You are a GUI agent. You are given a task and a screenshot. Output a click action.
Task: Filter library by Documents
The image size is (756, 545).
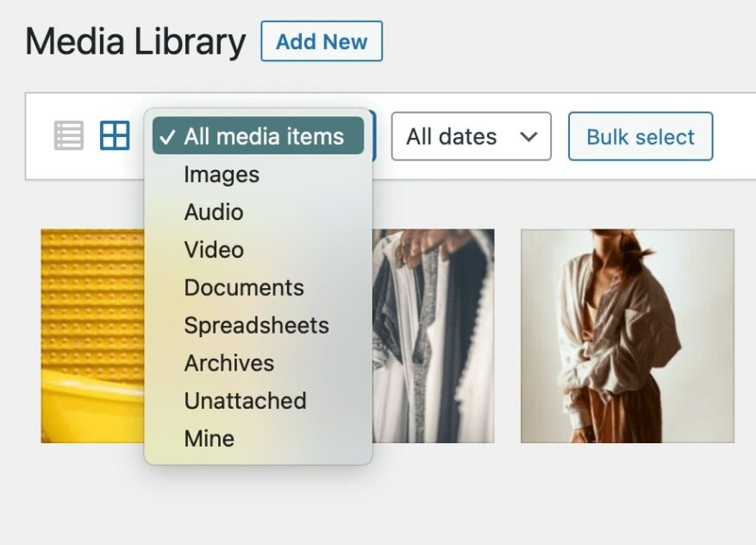(244, 287)
